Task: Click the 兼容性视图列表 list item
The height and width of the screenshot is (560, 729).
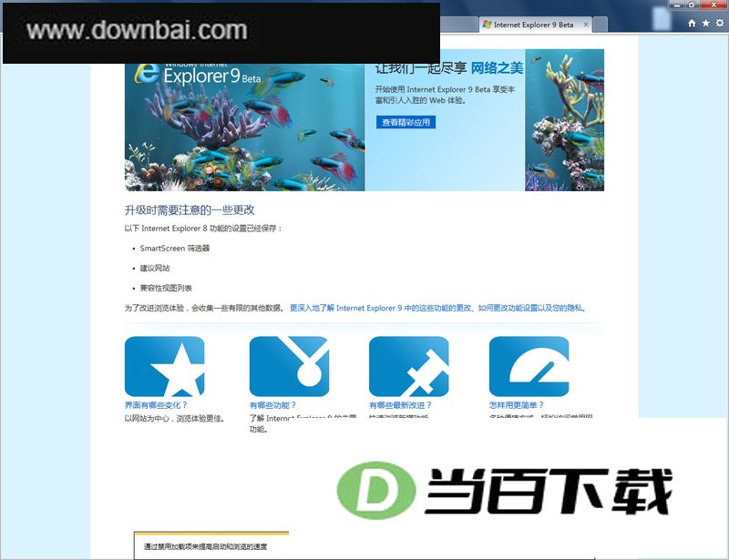Action: coord(166,288)
